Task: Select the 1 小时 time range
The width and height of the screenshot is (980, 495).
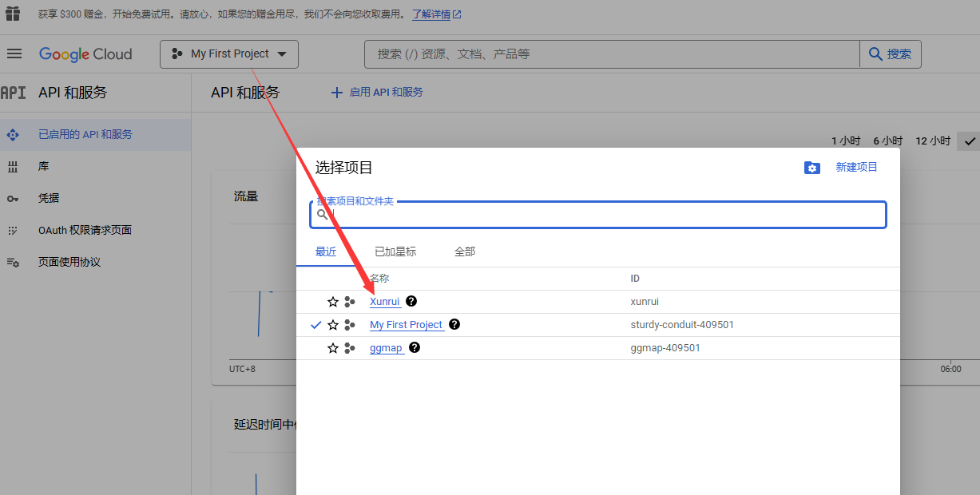Action: 846,141
